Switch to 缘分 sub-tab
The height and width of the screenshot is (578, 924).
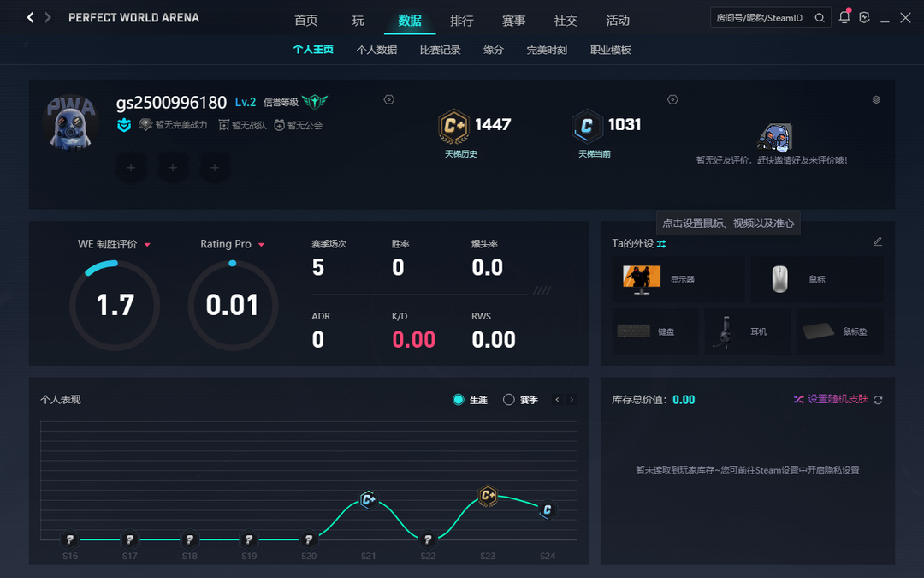[x=494, y=50]
